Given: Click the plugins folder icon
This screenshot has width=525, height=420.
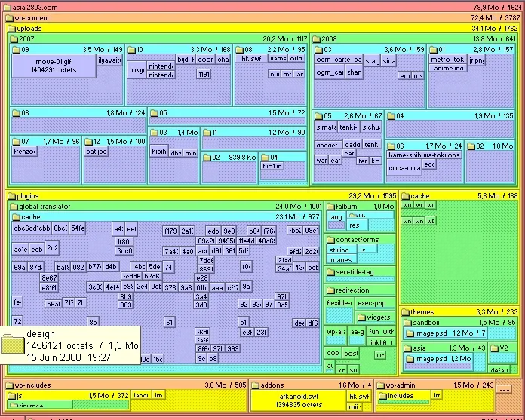Looking at the screenshot, I should [x=12, y=196].
